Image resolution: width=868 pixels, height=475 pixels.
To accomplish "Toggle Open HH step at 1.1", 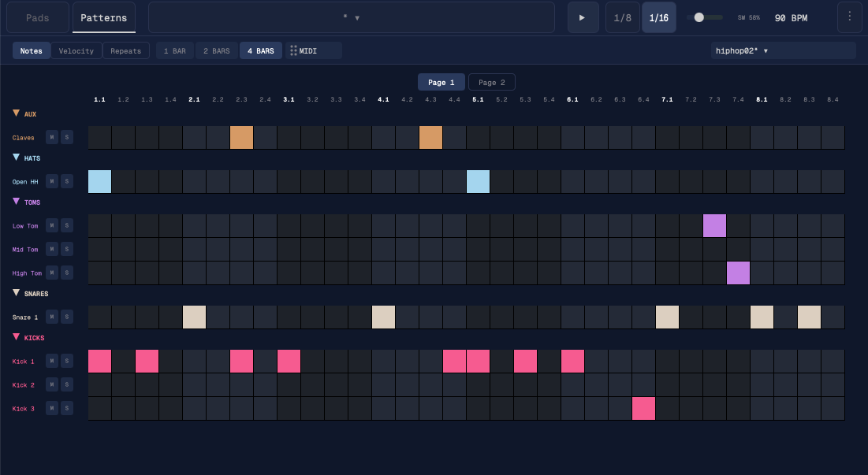I will coord(99,182).
